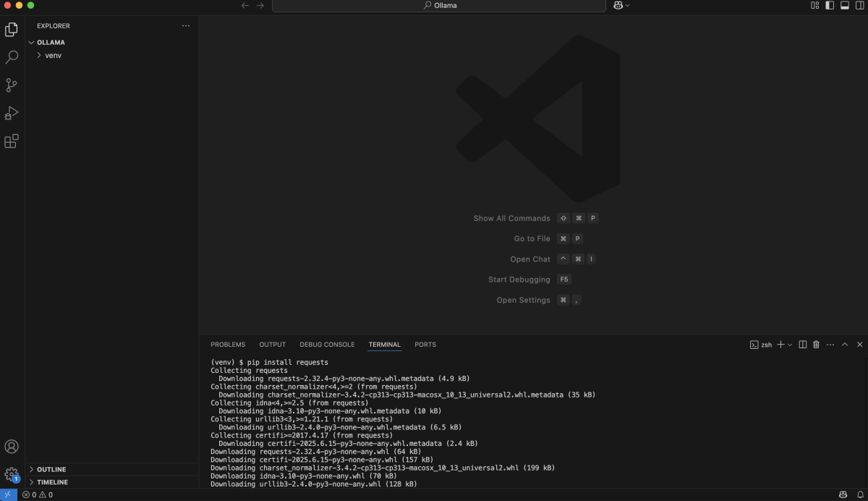
Task: Open terminal panel more actions ellipsis
Action: tap(830, 345)
